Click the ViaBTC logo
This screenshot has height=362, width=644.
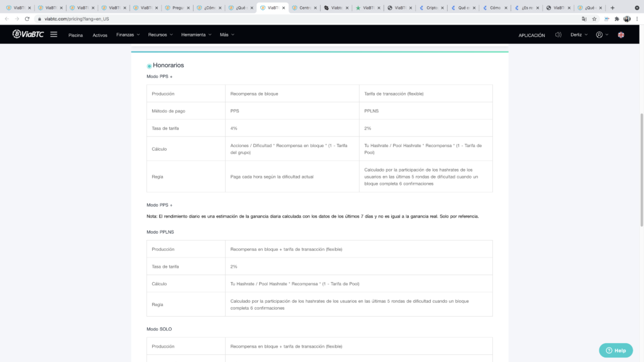click(x=28, y=35)
